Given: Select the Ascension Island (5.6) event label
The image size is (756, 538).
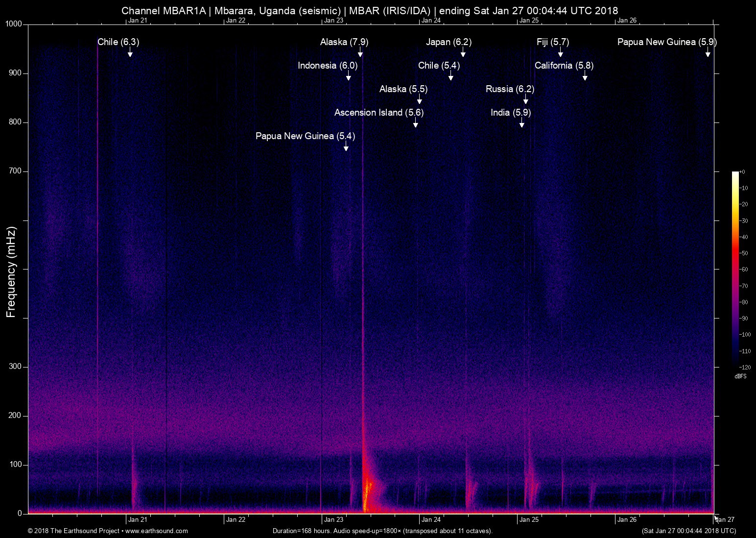Looking at the screenshot, I should pos(378,113).
